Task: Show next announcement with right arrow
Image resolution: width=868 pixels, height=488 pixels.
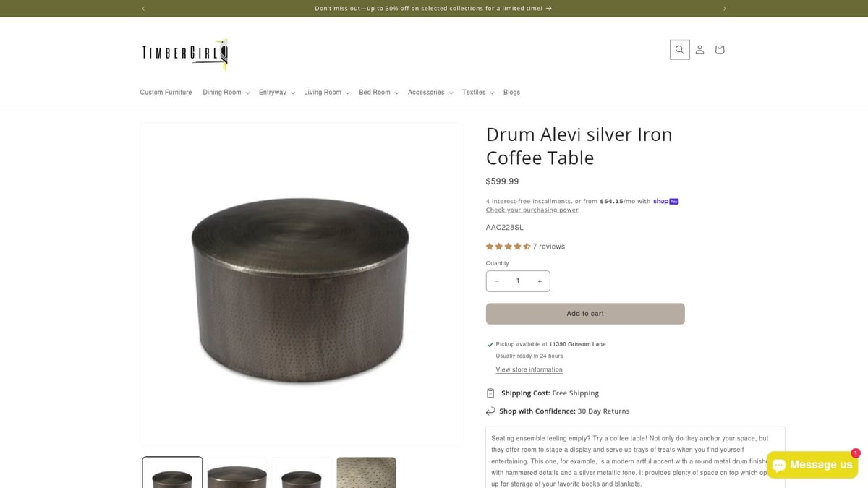Action: pos(724,9)
